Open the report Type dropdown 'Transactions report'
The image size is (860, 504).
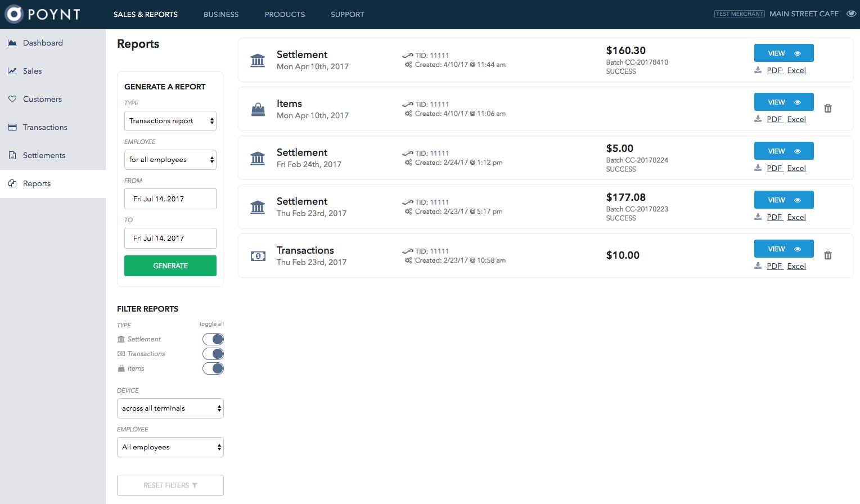[x=170, y=121]
